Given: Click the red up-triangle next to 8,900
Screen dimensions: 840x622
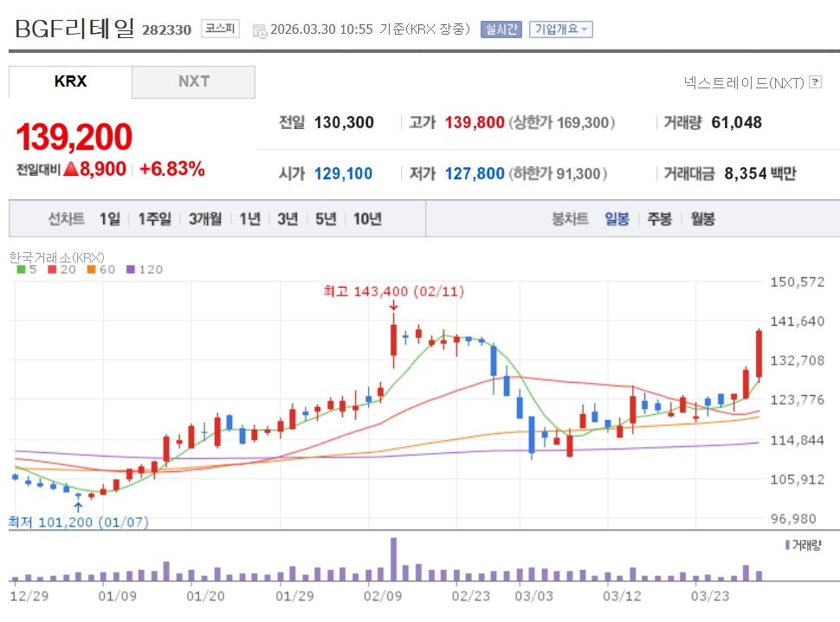Looking at the screenshot, I should (70, 169).
